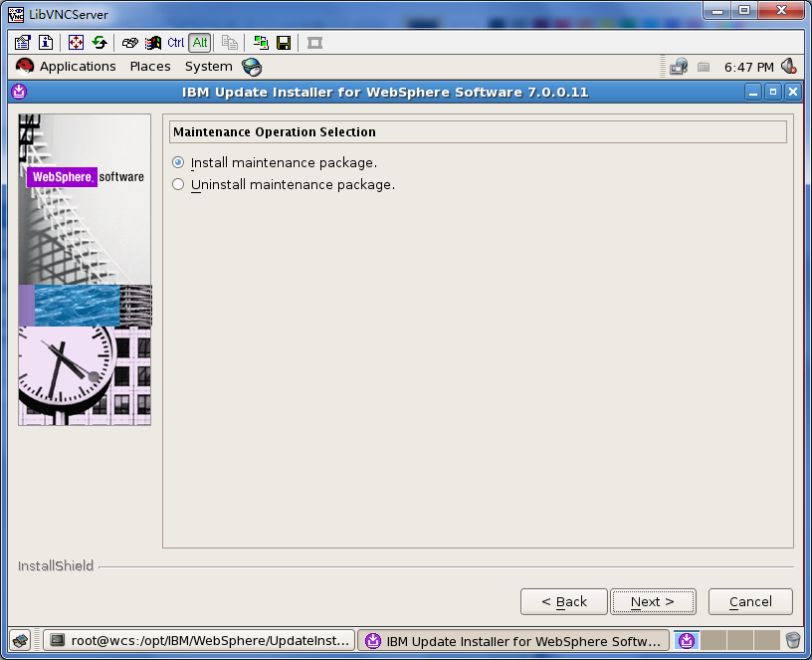Click the small gray tray icon near clock

(x=704, y=67)
